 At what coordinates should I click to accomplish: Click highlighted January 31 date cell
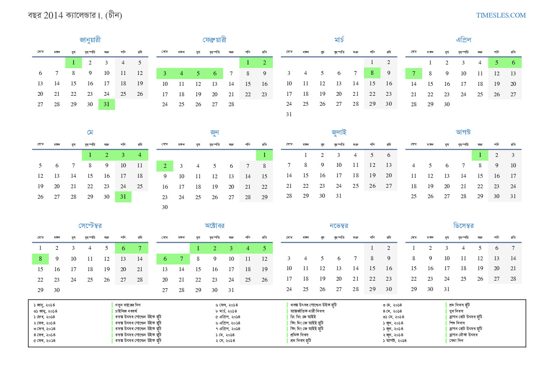pos(107,104)
